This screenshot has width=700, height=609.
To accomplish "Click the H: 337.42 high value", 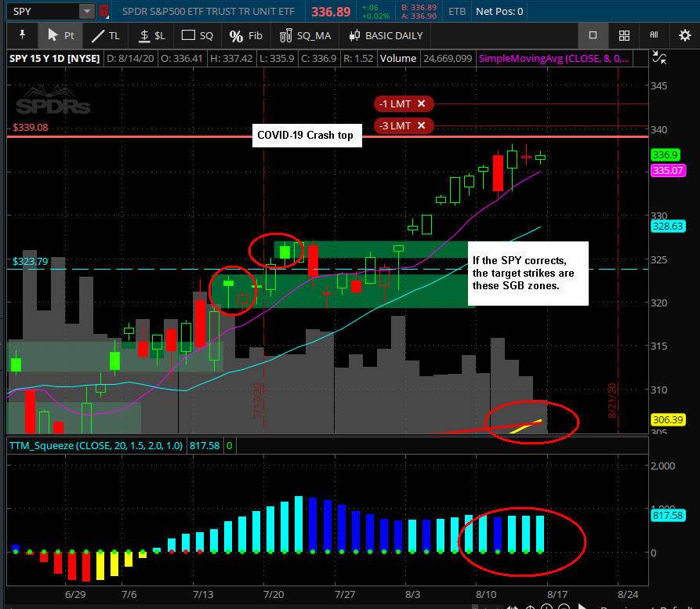I will click(231, 59).
